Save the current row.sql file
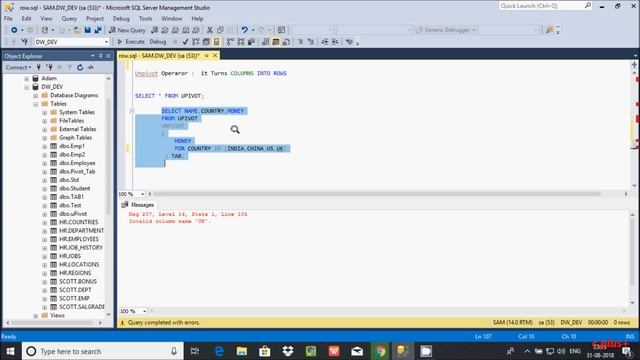Image resolution: width=640 pixels, height=360 pixels. (x=87, y=30)
